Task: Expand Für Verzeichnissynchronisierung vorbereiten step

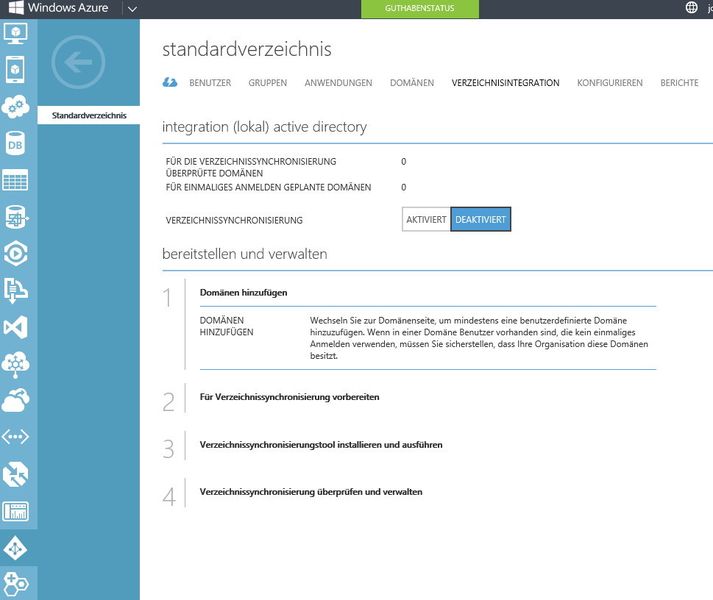Action: coord(289,397)
